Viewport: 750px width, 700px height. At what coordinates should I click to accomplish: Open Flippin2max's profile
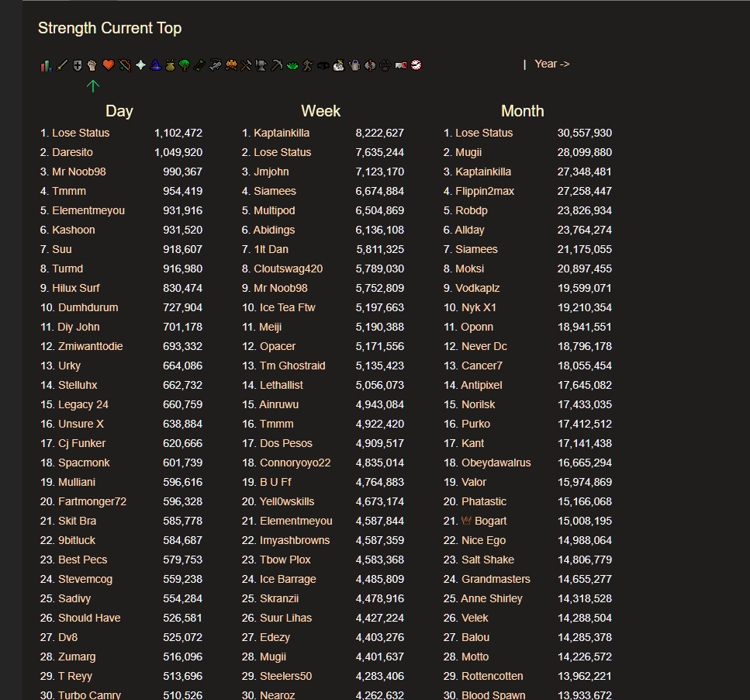(485, 191)
